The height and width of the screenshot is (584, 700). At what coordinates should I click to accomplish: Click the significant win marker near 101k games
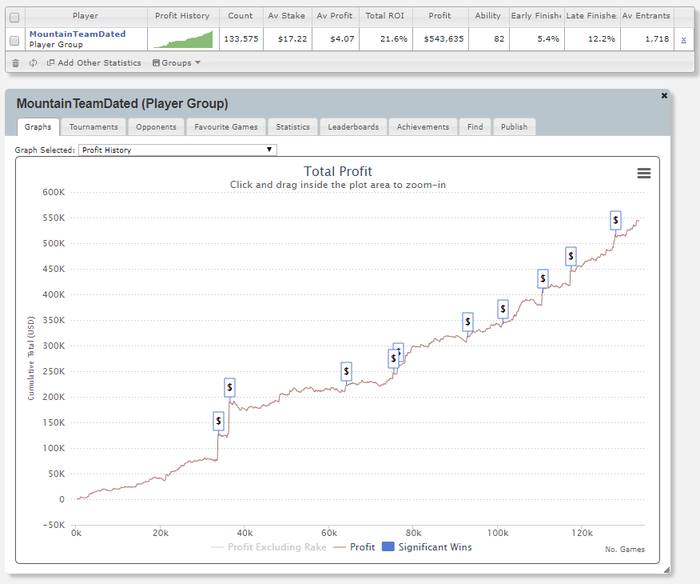pos(503,309)
